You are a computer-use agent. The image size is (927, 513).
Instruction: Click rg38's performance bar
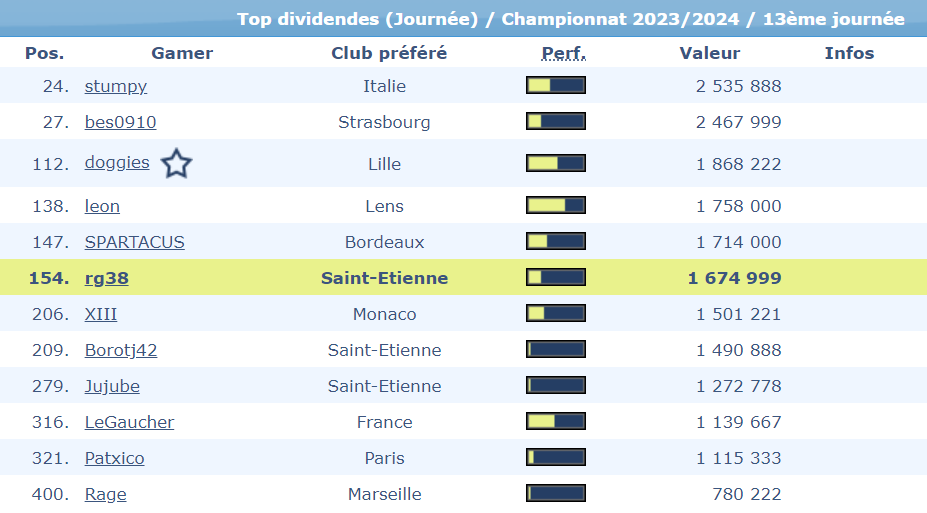pos(556,278)
